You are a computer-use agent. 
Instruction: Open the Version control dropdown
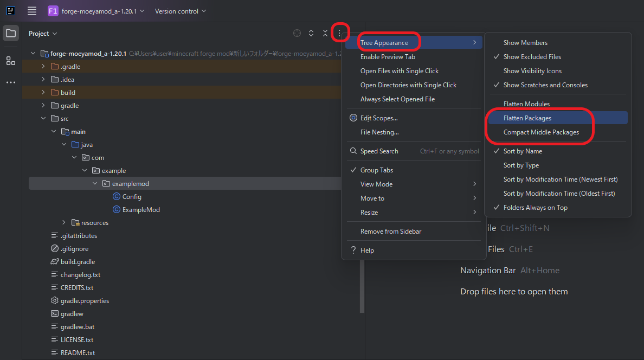click(x=180, y=11)
